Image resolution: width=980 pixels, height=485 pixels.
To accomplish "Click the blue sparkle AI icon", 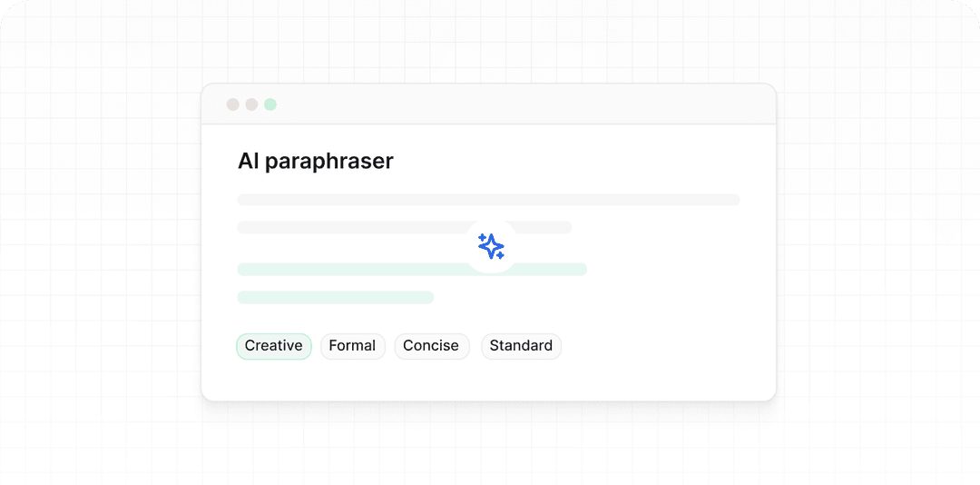I will [491, 246].
